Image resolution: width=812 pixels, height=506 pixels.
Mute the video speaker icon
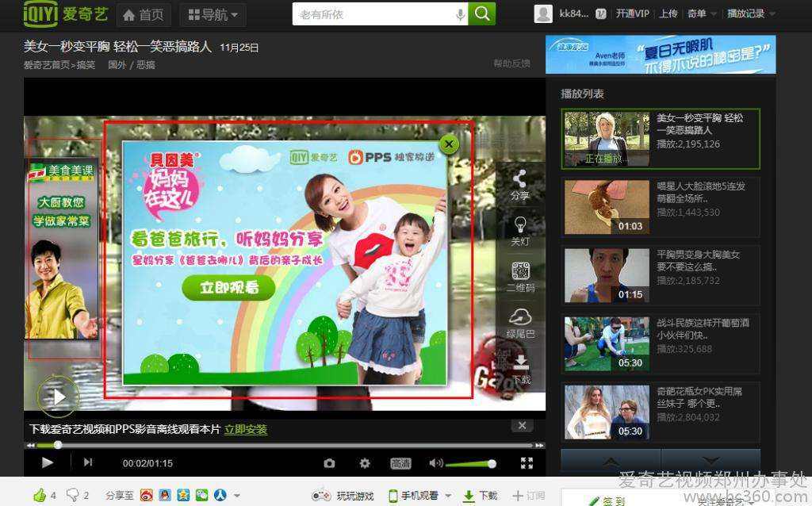435,463
